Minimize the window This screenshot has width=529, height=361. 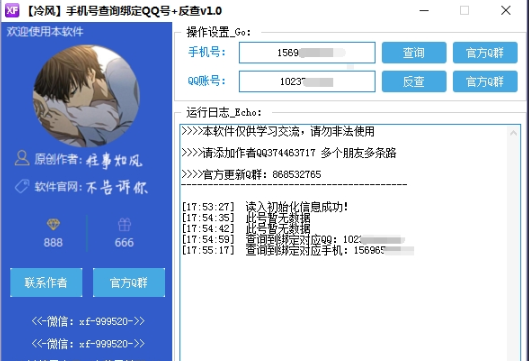pos(424,10)
